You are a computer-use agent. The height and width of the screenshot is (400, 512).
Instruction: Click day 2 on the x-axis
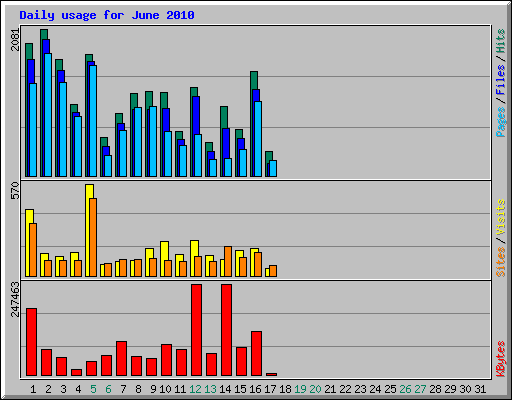click(x=48, y=389)
